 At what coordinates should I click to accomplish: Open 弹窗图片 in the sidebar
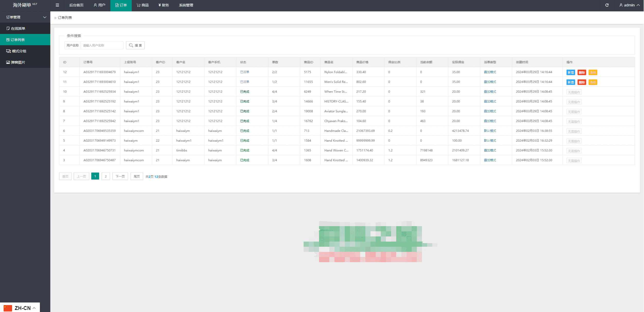18,62
